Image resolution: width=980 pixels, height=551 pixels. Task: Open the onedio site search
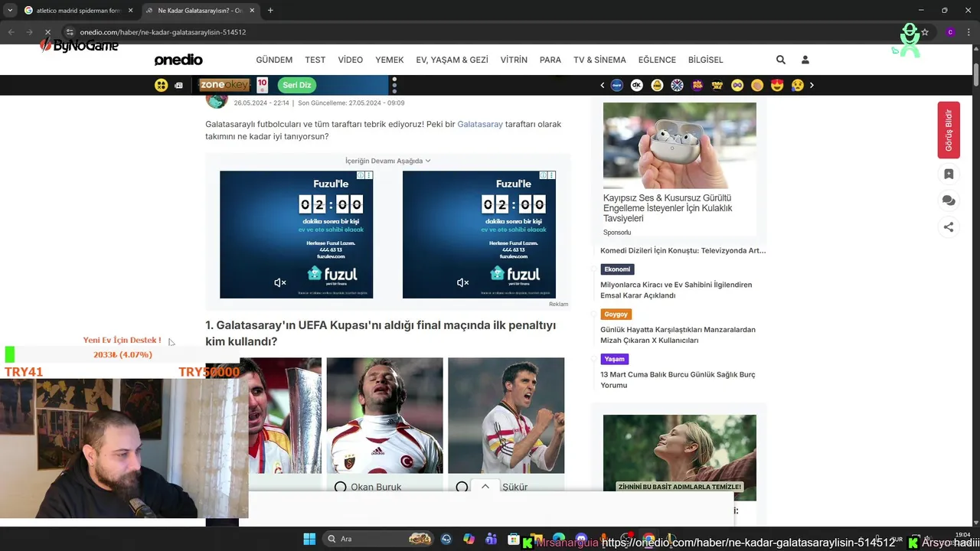click(x=781, y=60)
